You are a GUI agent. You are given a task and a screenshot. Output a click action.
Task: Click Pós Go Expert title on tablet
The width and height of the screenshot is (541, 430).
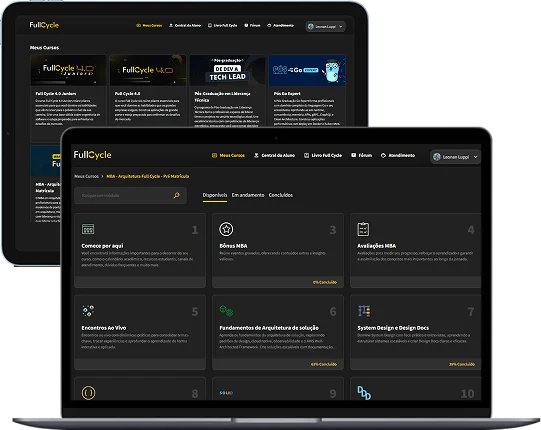pos(287,94)
